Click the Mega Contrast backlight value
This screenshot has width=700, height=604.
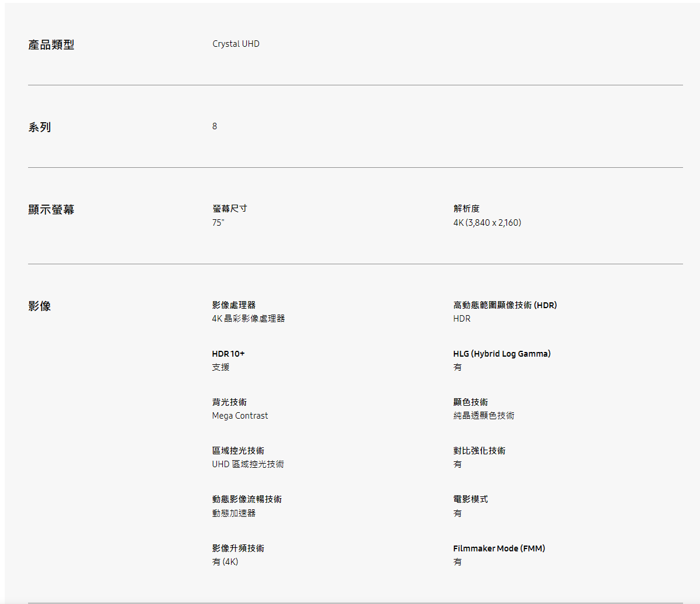[x=240, y=416]
